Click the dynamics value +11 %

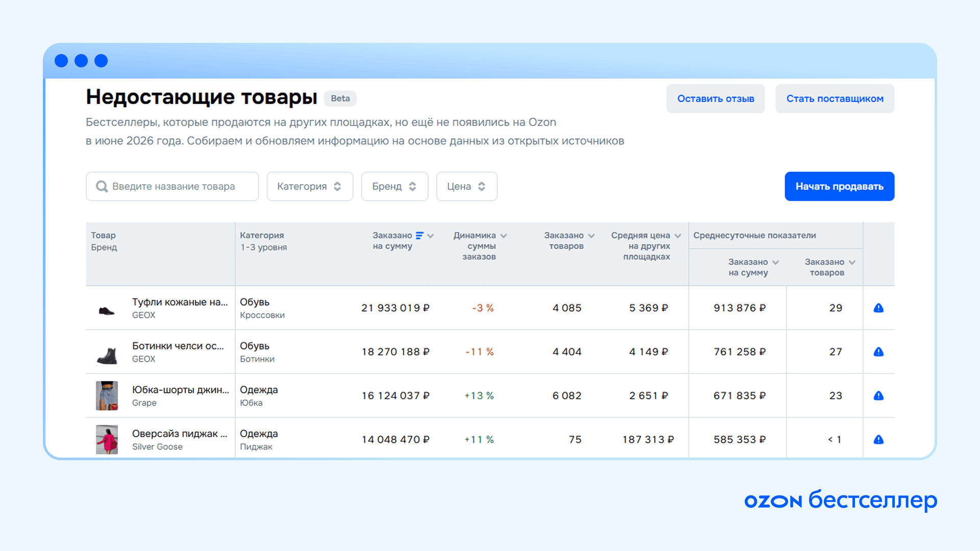[x=479, y=439]
